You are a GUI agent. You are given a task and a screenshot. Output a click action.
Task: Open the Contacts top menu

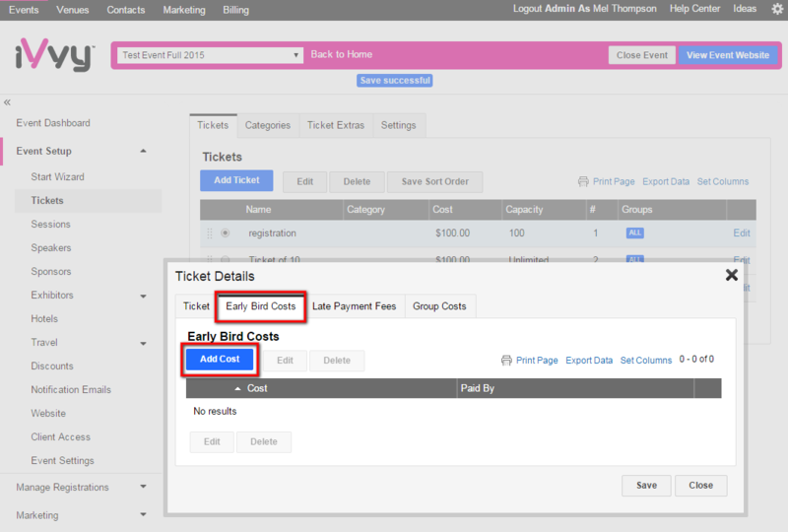click(x=126, y=10)
